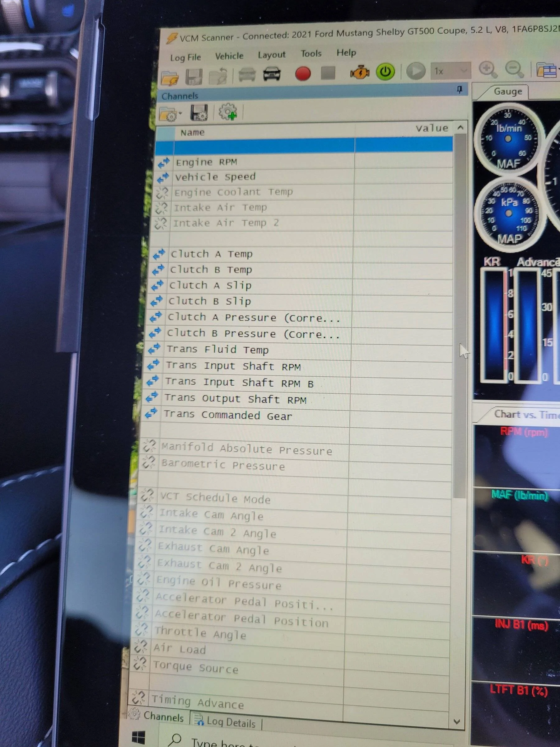The image size is (560, 747).
Task: Open the Vehicle menu
Action: tap(229, 56)
